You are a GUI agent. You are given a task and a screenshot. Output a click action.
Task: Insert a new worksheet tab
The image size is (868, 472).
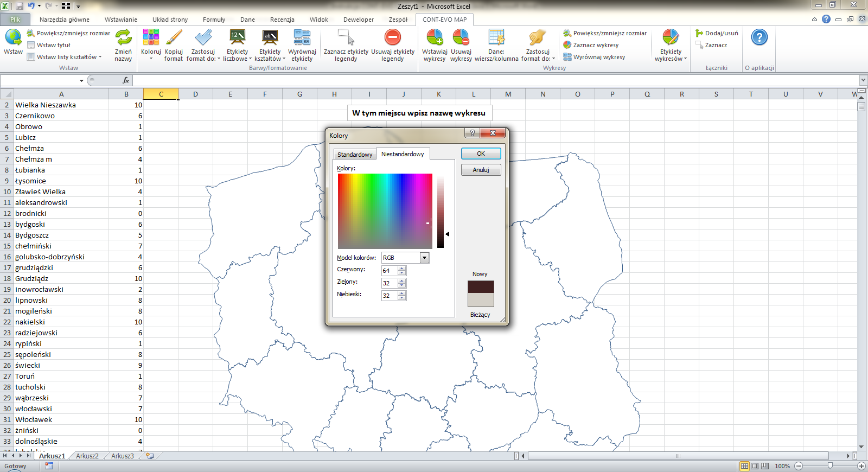(150, 456)
